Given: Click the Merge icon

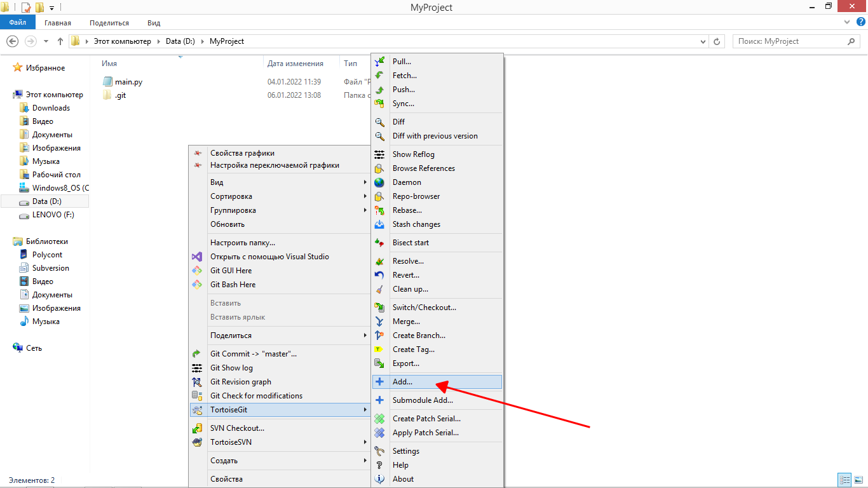Looking at the screenshot, I should click(380, 322).
